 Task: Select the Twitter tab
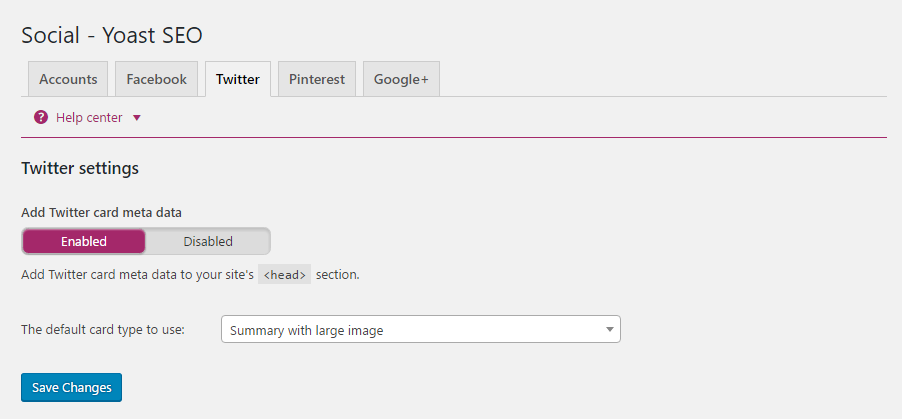(x=238, y=79)
